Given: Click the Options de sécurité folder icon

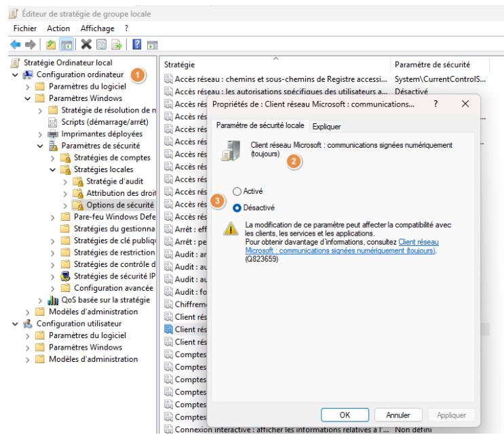Looking at the screenshot, I should pos(78,205).
